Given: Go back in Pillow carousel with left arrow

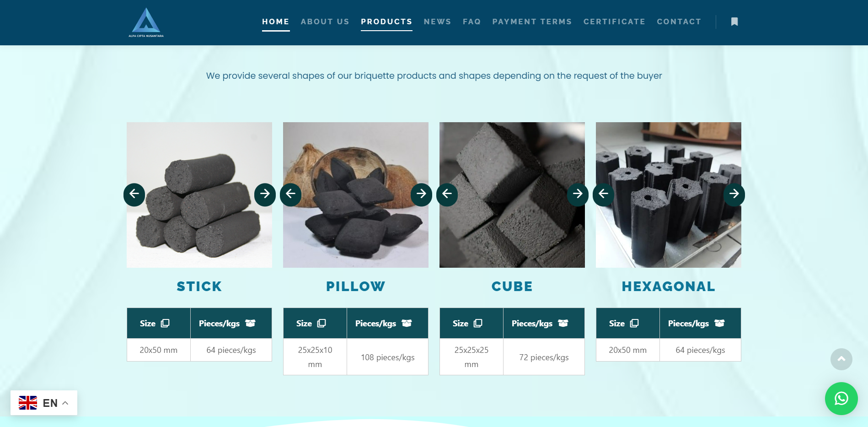Looking at the screenshot, I should pos(290,195).
